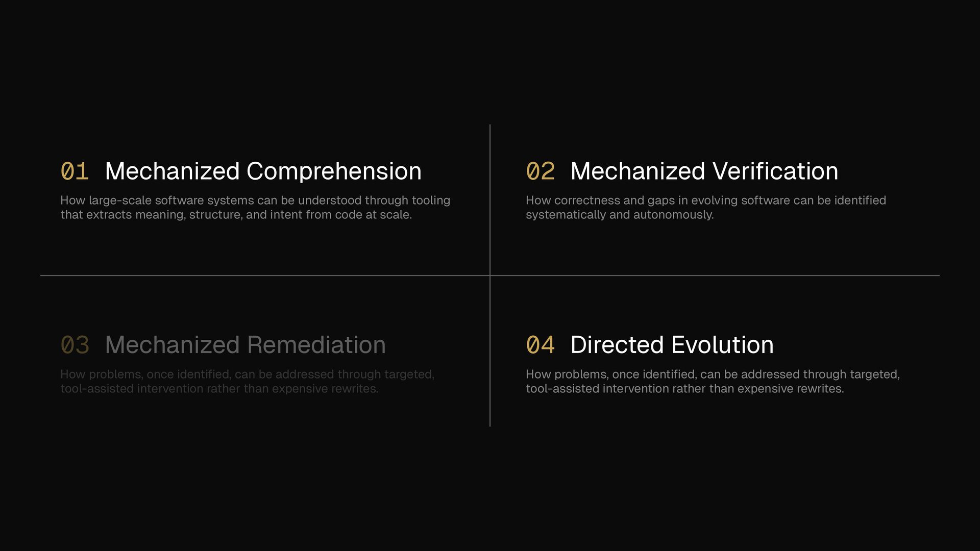Select the "Mechanized Verification" heading

[704, 171]
